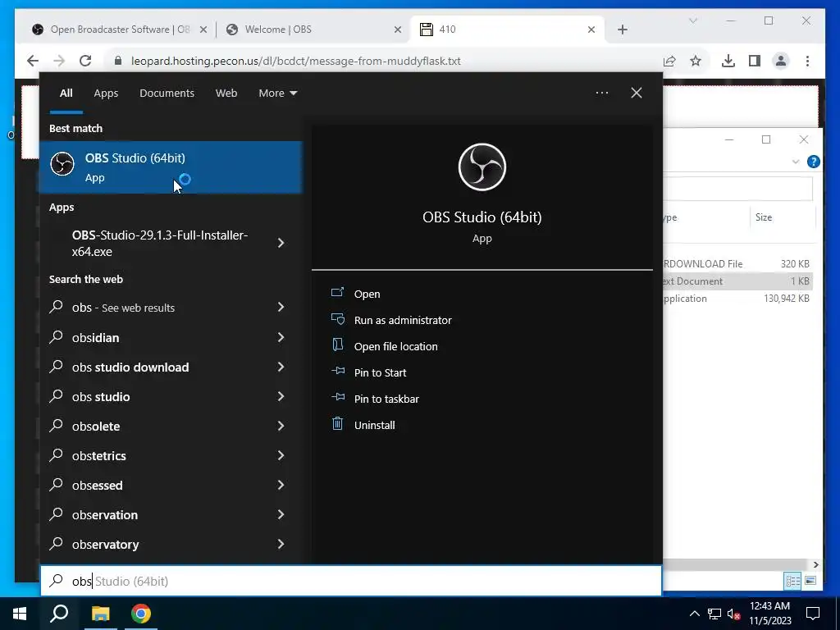Show hidden tray icons chevron

pyautogui.click(x=694, y=614)
